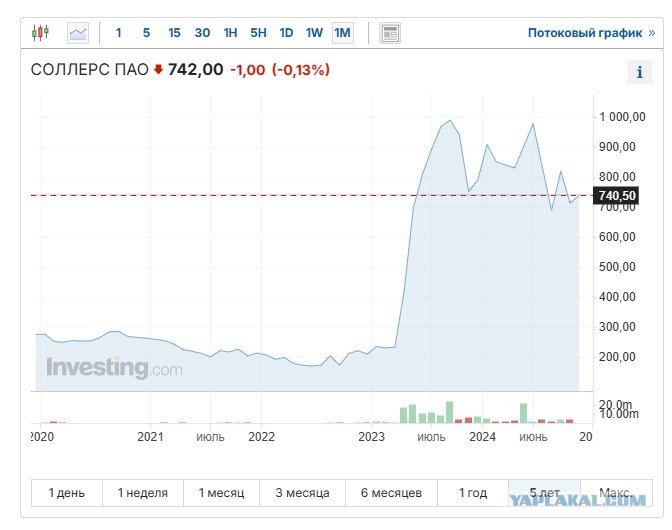Select the 6 месяцев range tab
This screenshot has width=672, height=530.
pos(391,493)
